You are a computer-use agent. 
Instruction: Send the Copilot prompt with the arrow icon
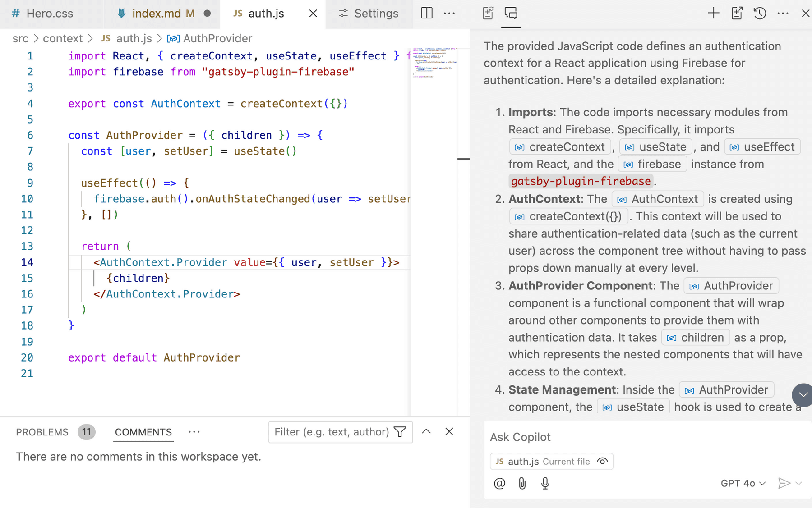click(784, 483)
